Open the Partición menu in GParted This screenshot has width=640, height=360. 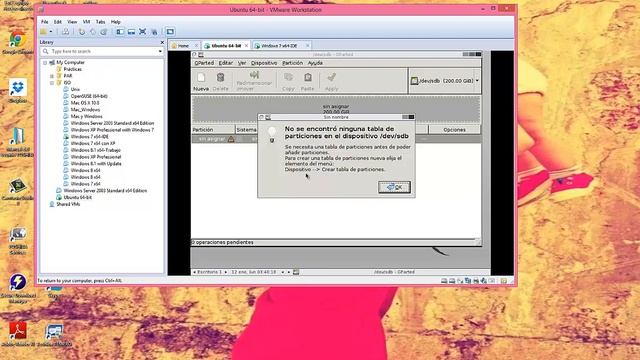click(292, 63)
